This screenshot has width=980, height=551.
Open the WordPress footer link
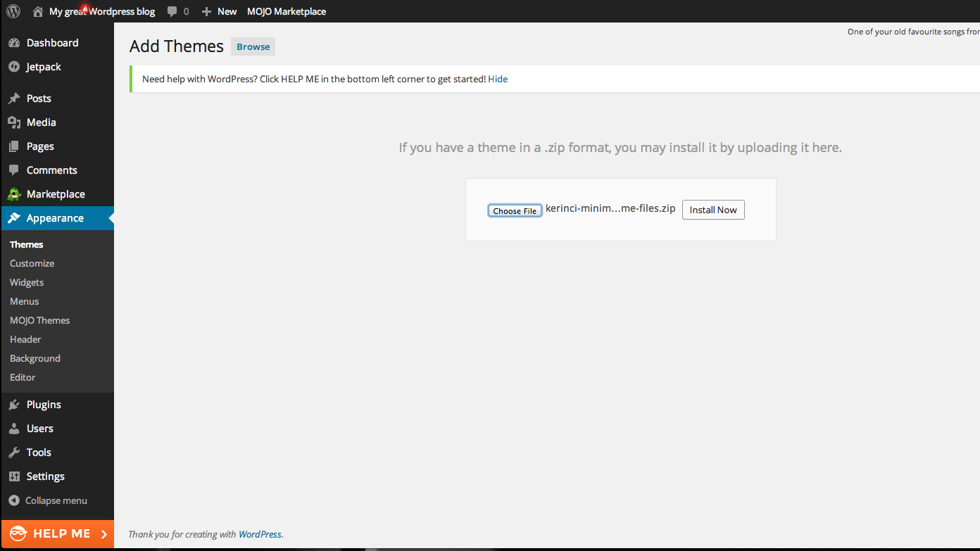tap(260, 534)
